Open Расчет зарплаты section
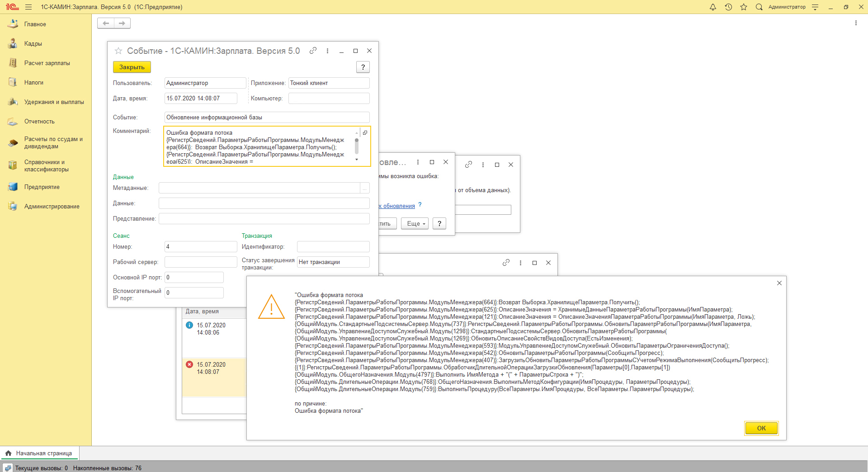The height and width of the screenshot is (472, 868). tap(46, 63)
